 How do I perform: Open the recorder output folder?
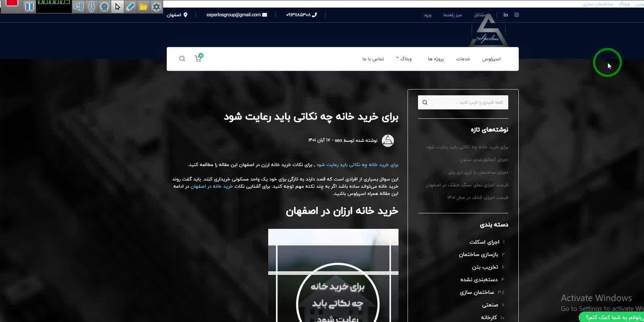[x=143, y=6]
